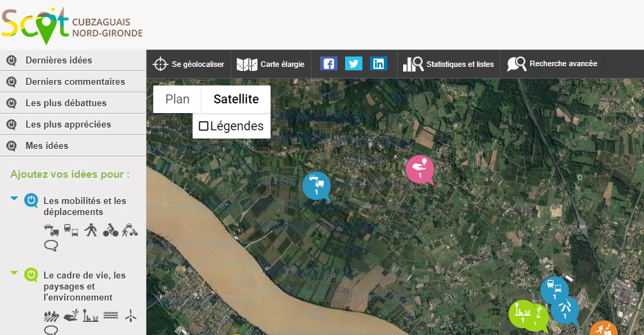The width and height of the screenshot is (644, 335).
Task: Select the agriculture fields category icon
Action: [51, 316]
